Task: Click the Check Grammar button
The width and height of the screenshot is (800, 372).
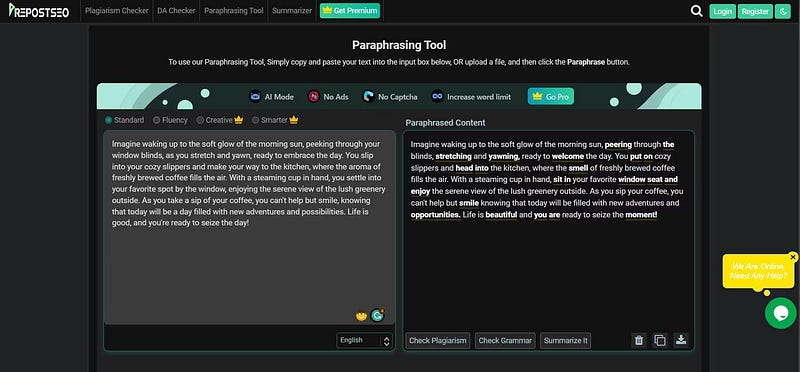Action: 505,340
